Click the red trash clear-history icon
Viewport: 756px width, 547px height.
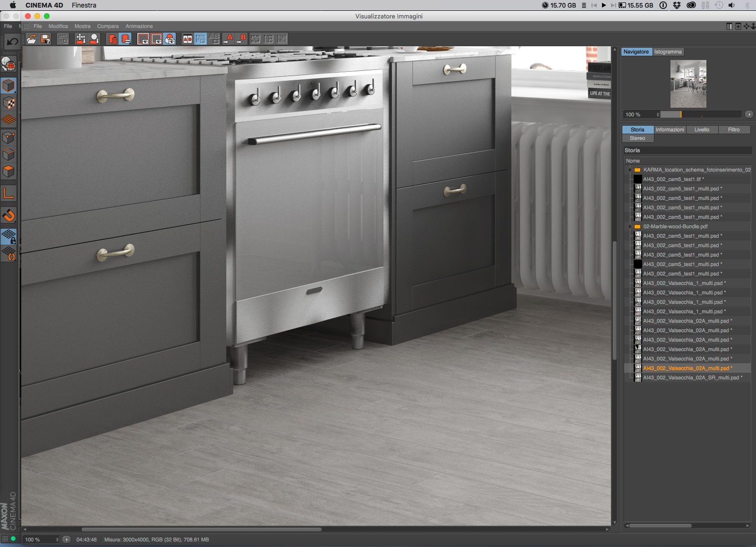point(112,39)
